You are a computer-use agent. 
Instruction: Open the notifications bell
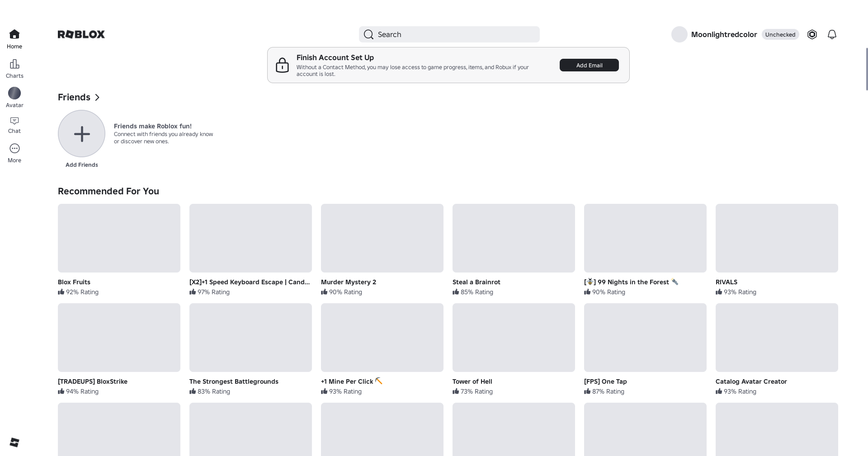(x=832, y=34)
